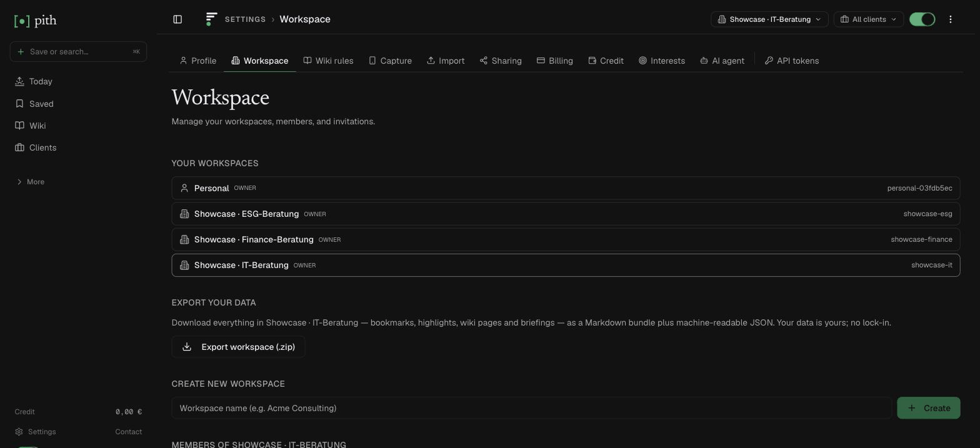Click the Workspace name input field
The width and height of the screenshot is (980, 448).
(532, 408)
